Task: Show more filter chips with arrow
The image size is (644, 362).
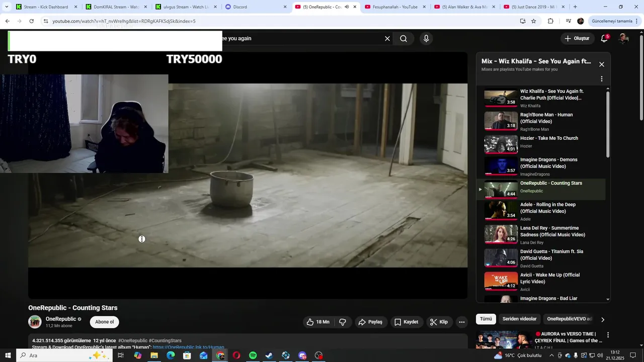Action: point(603,319)
